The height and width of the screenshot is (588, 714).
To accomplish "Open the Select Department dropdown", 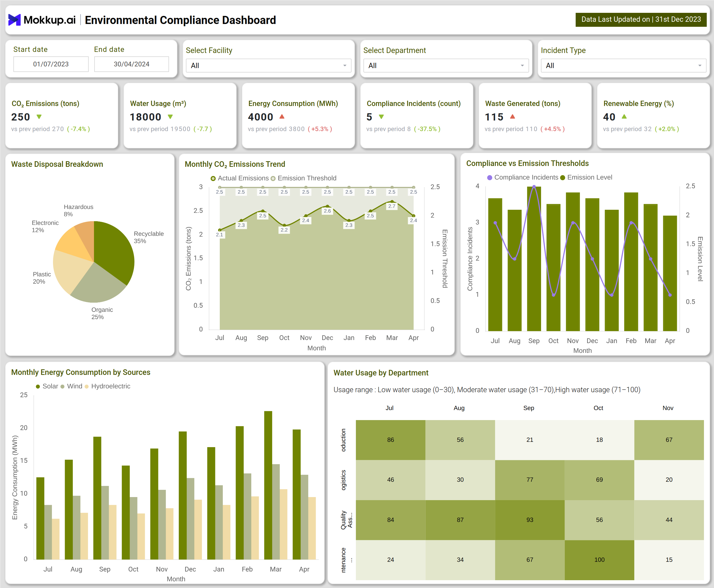I will tap(446, 66).
